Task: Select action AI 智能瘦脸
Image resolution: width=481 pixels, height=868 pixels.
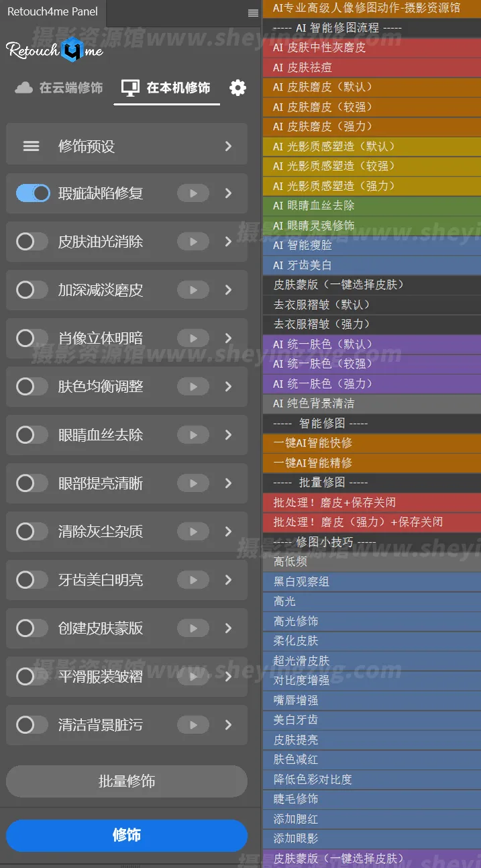Action: tap(372, 246)
